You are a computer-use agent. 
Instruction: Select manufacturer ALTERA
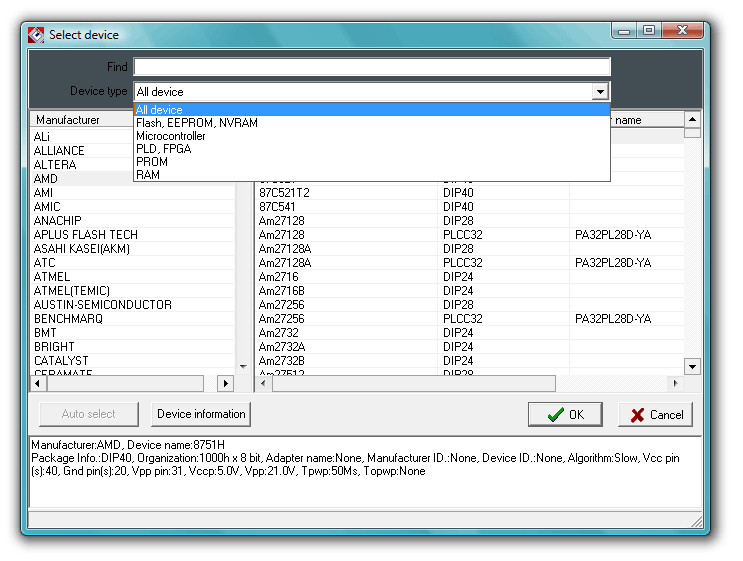(x=82, y=164)
